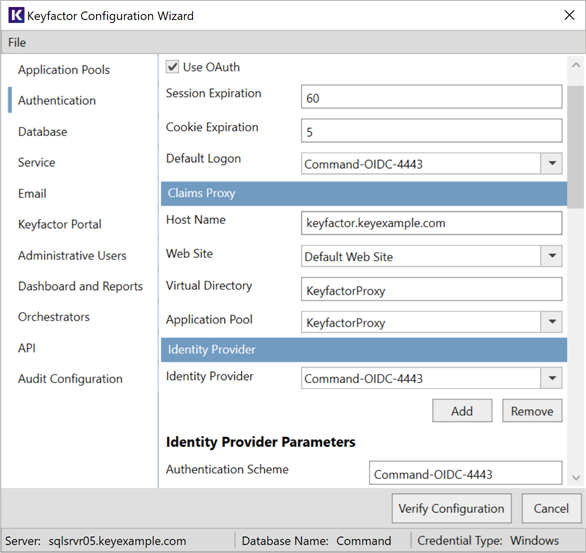This screenshot has width=586, height=553.
Task: Click the vertical scrollbar thumb
Action: click(x=576, y=146)
